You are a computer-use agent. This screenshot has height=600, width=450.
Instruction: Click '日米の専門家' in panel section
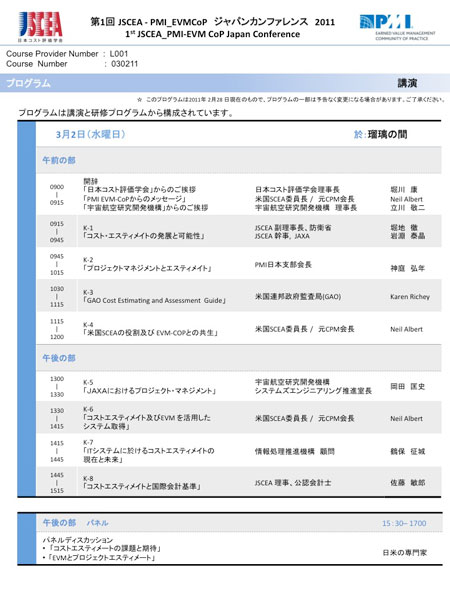404,553
